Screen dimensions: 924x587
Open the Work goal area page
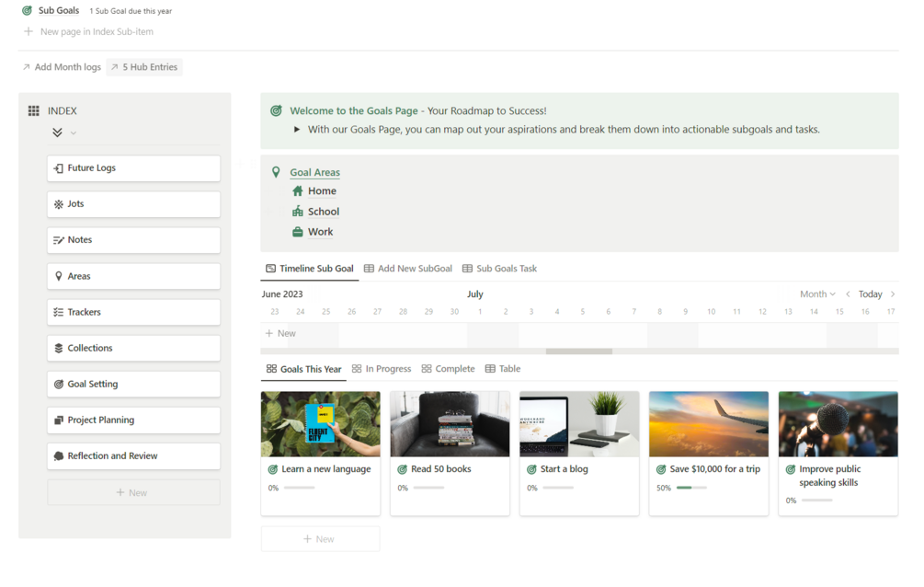tap(320, 232)
